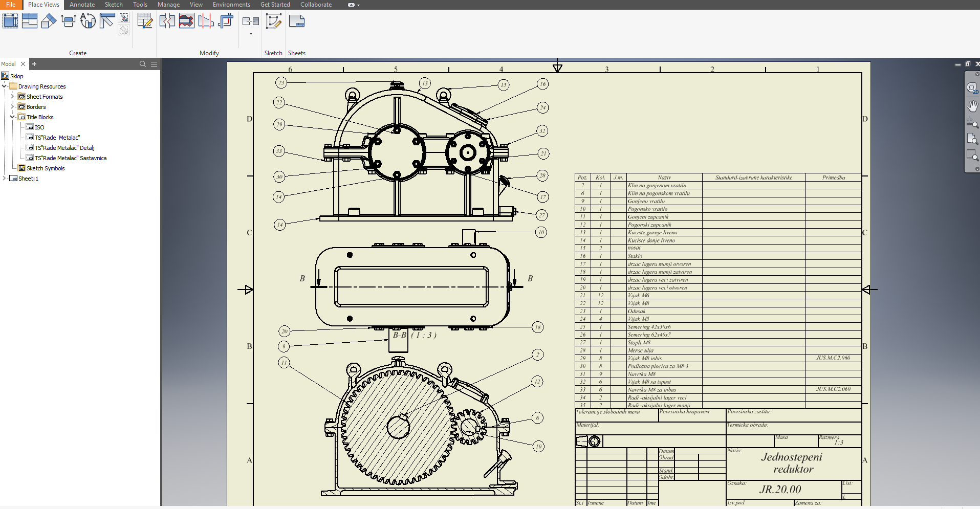
Task: Select the Detail view tool
Action: tap(88, 21)
